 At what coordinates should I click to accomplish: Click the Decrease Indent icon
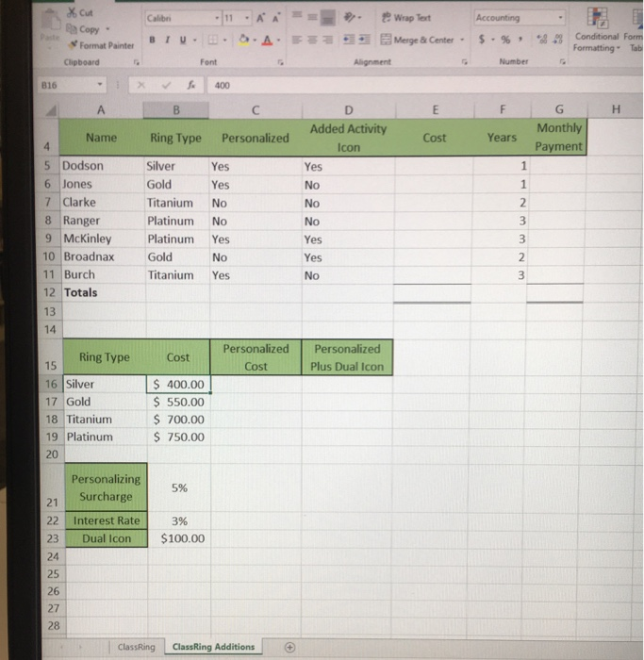click(349, 40)
